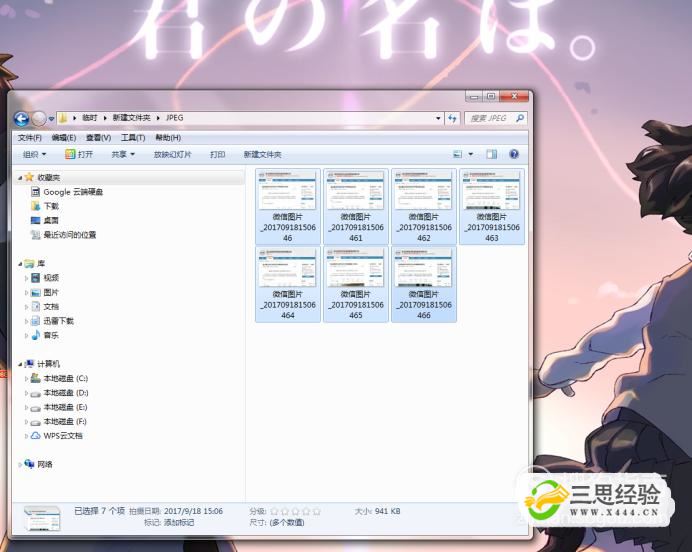
Task: Select the 文档 library
Action: coord(51,307)
